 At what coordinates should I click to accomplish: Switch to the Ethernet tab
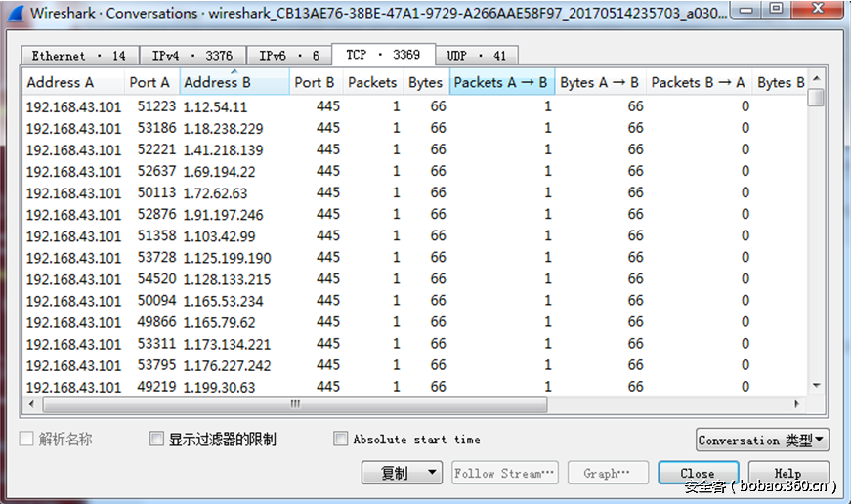tap(79, 56)
